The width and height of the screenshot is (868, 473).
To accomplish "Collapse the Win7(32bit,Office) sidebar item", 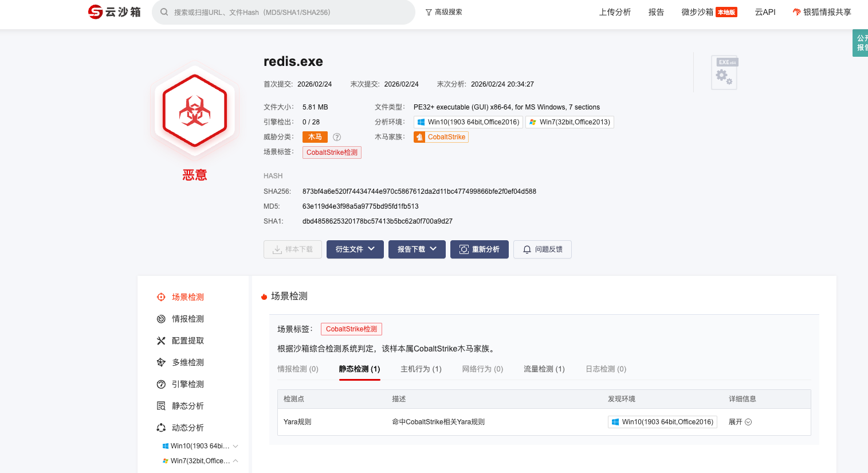I will [x=235, y=461].
